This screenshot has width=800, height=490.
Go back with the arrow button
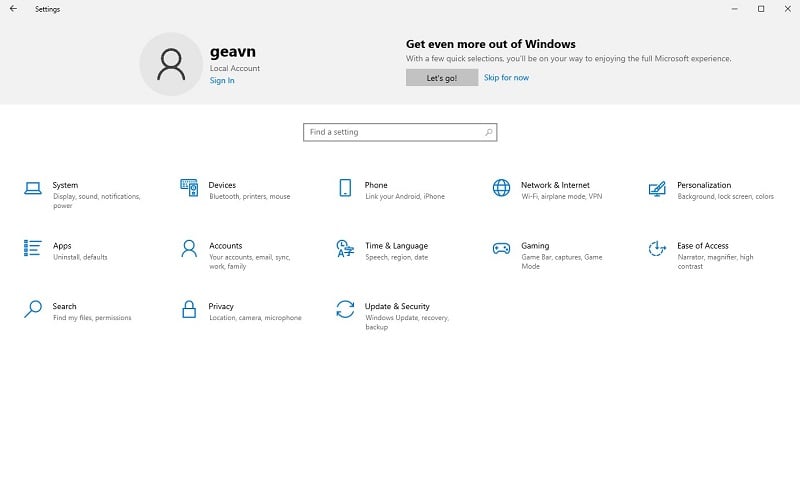click(x=13, y=9)
